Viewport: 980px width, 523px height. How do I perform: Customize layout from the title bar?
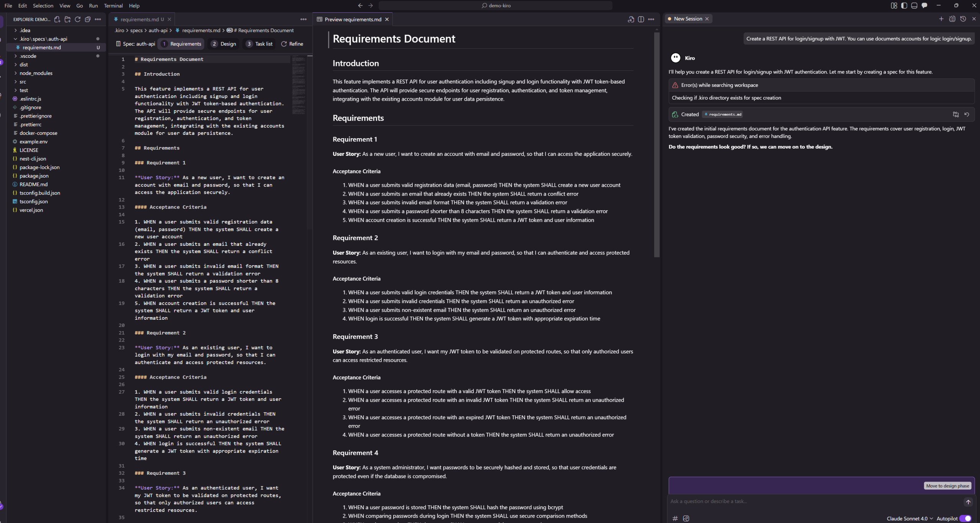point(894,5)
